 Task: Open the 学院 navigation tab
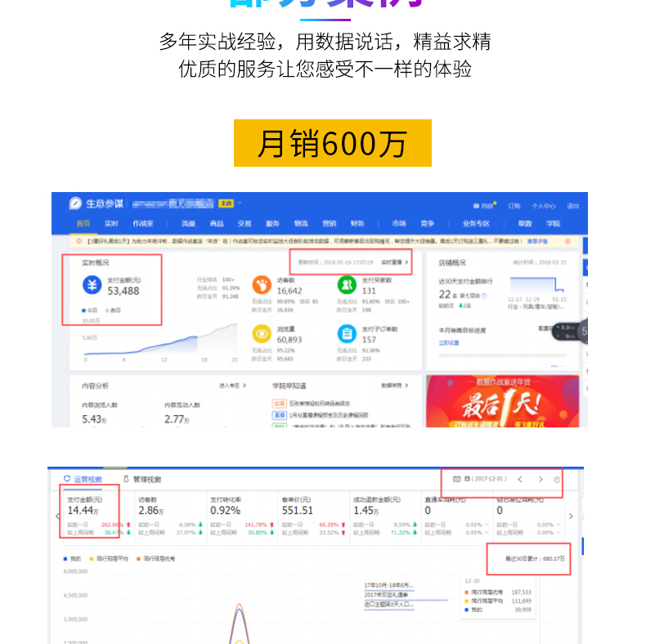pos(553,224)
